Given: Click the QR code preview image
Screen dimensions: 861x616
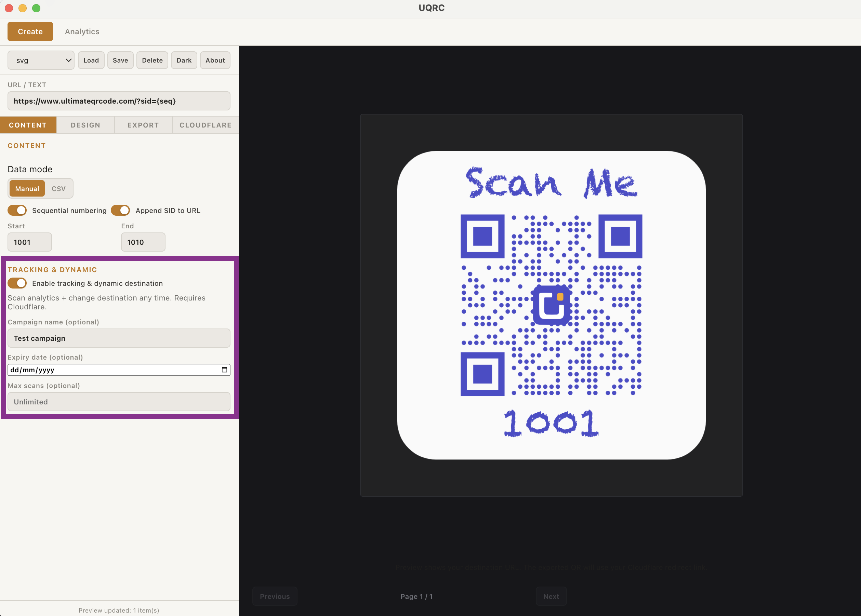Looking at the screenshot, I should 551,305.
